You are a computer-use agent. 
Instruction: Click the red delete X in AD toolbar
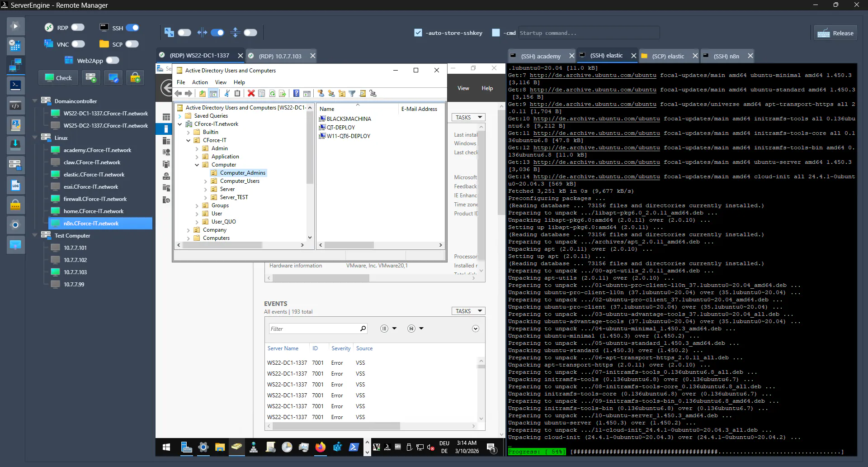[x=251, y=93]
